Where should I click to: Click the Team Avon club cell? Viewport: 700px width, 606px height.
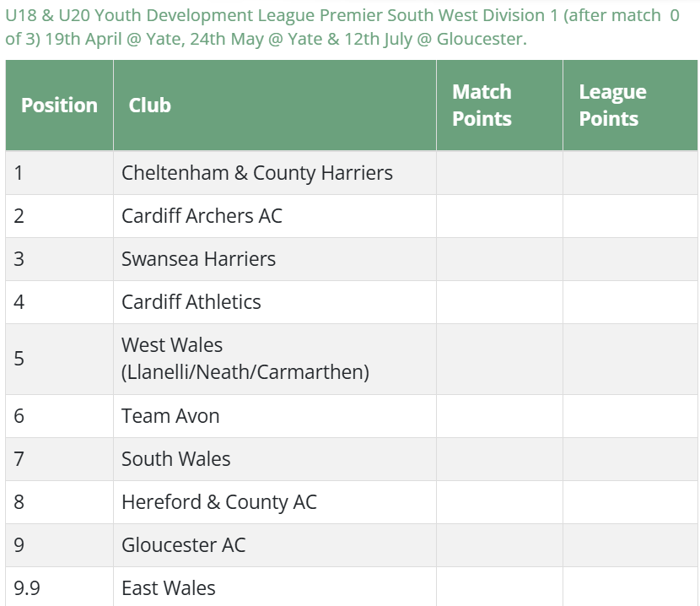tap(170, 416)
